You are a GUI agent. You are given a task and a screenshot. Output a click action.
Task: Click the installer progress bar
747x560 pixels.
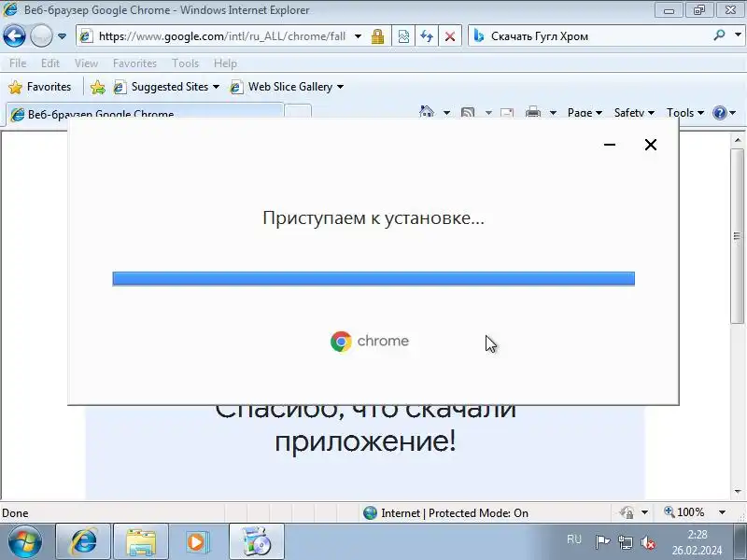373,278
